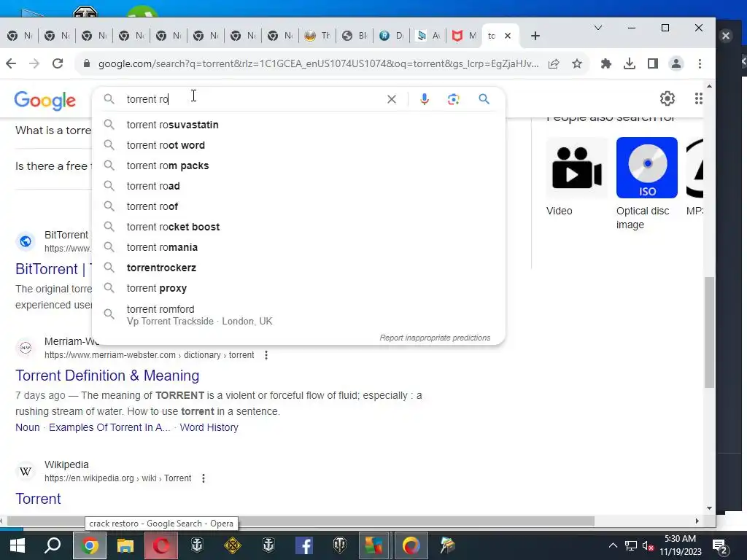Open the BitTorrent result title
The height and width of the screenshot is (560, 747).
point(53,269)
